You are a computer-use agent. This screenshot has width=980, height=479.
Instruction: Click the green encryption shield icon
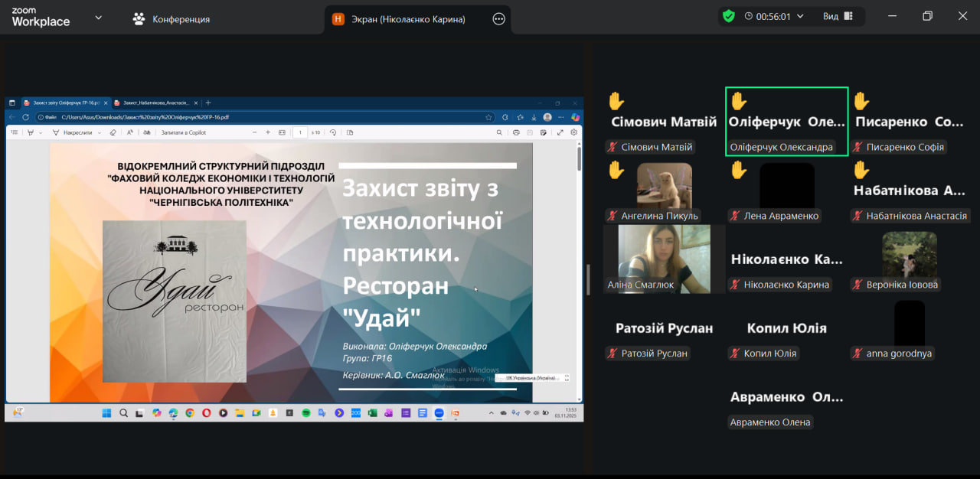point(728,16)
